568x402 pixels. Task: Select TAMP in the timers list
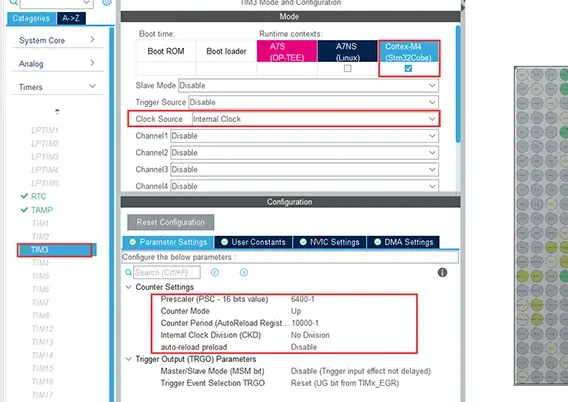coord(42,210)
